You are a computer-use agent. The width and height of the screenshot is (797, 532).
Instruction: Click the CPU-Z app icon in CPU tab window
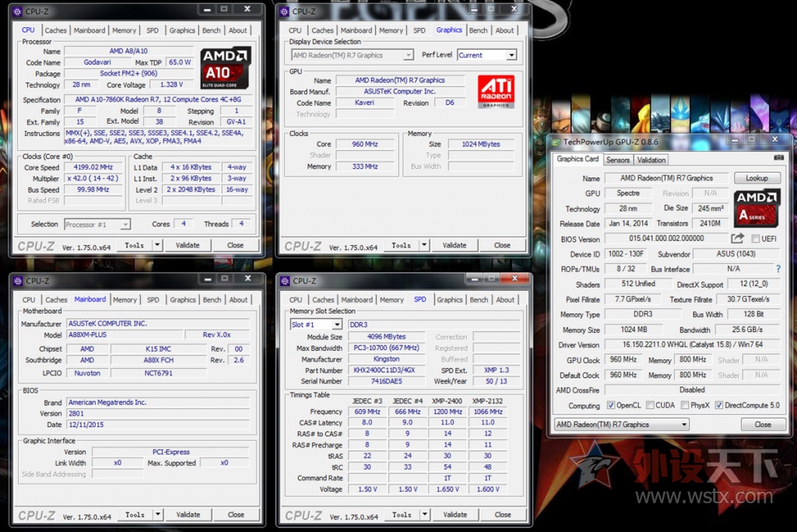coord(18,11)
